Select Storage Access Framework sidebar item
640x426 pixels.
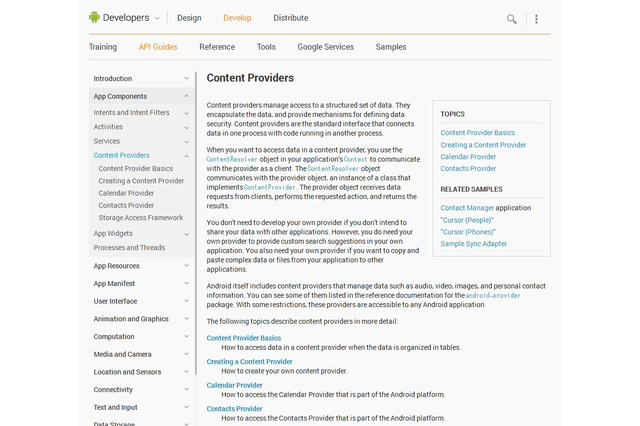[141, 217]
